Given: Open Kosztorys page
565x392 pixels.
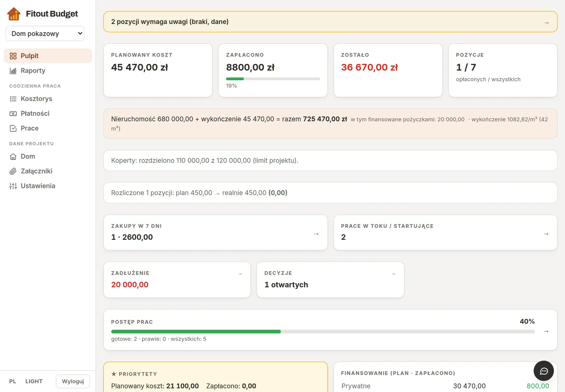Looking at the screenshot, I should tap(48, 99).
